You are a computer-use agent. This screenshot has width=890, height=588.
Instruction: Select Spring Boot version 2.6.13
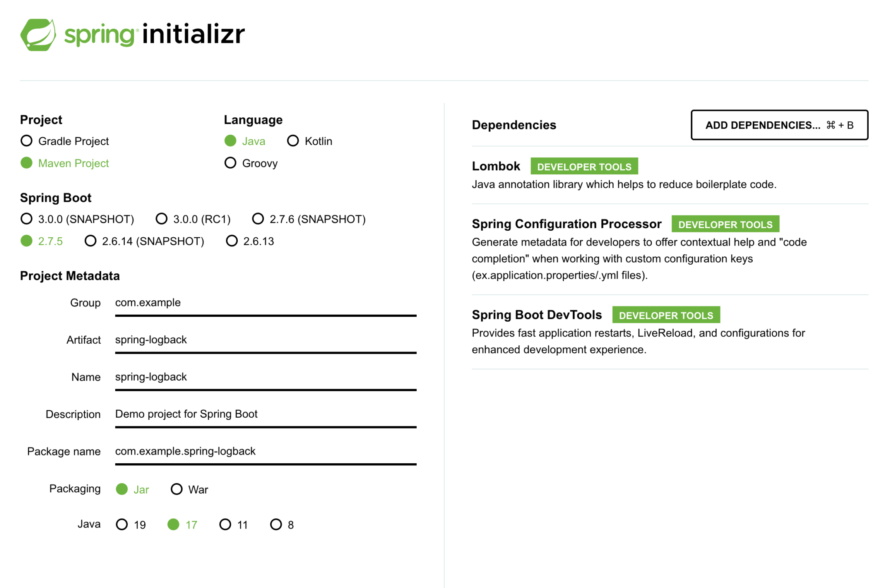(231, 241)
